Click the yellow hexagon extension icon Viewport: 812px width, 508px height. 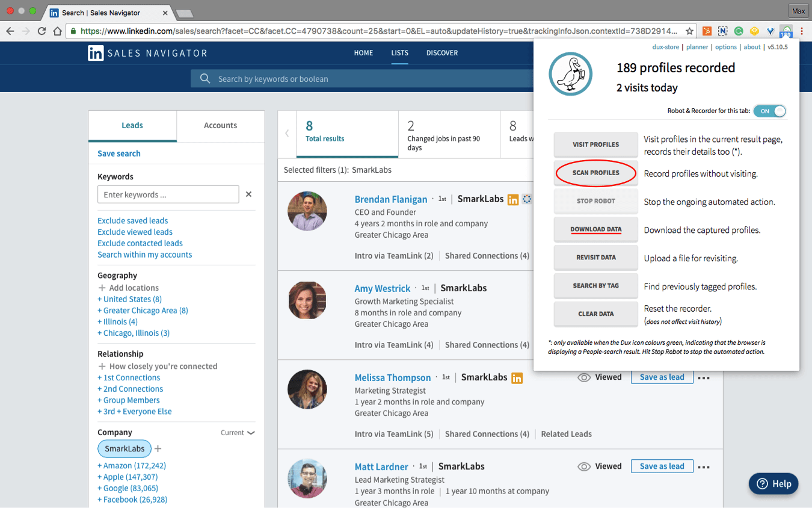coord(754,31)
